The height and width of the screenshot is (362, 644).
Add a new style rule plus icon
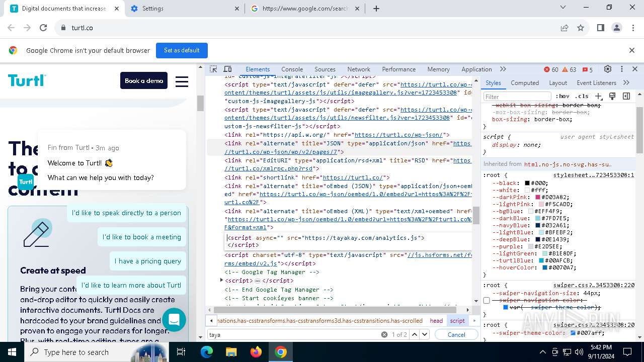click(598, 96)
